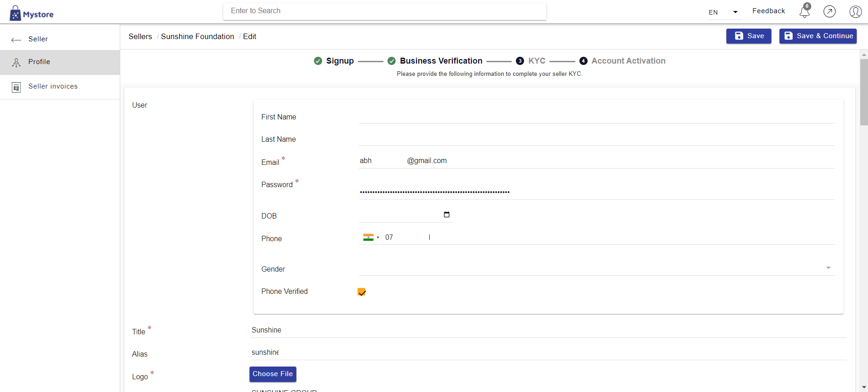Click the circled arrow external link icon
This screenshot has height=392, width=868.
tap(829, 11)
